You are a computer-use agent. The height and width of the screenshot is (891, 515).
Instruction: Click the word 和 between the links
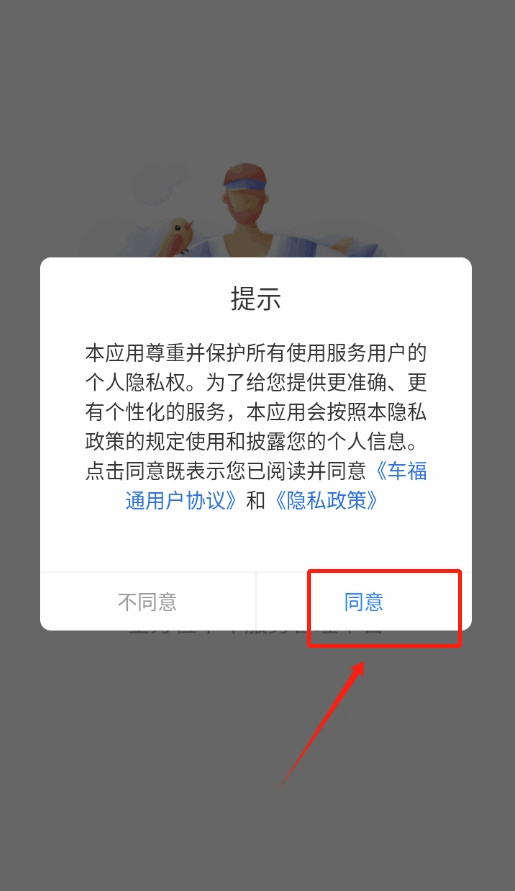[x=256, y=500]
